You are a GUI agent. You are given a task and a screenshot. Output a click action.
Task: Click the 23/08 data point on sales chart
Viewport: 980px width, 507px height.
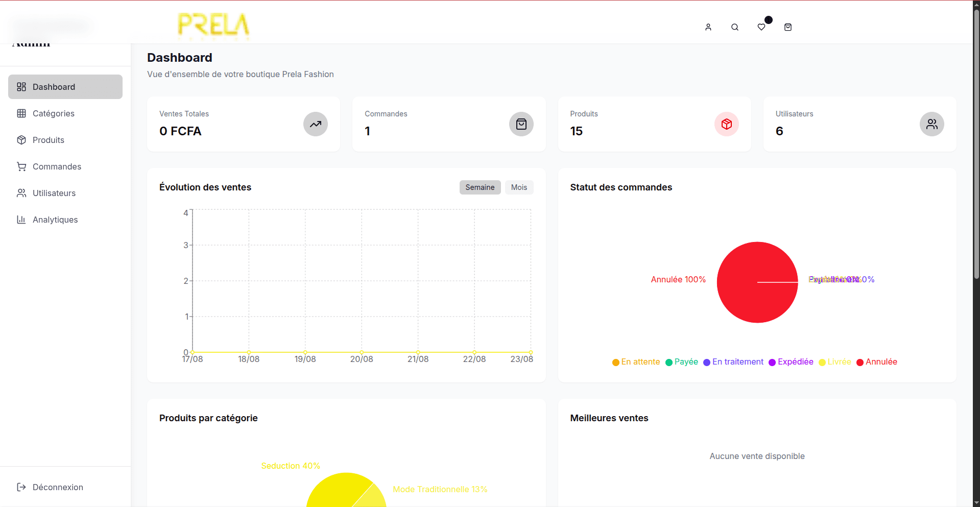coord(531,352)
